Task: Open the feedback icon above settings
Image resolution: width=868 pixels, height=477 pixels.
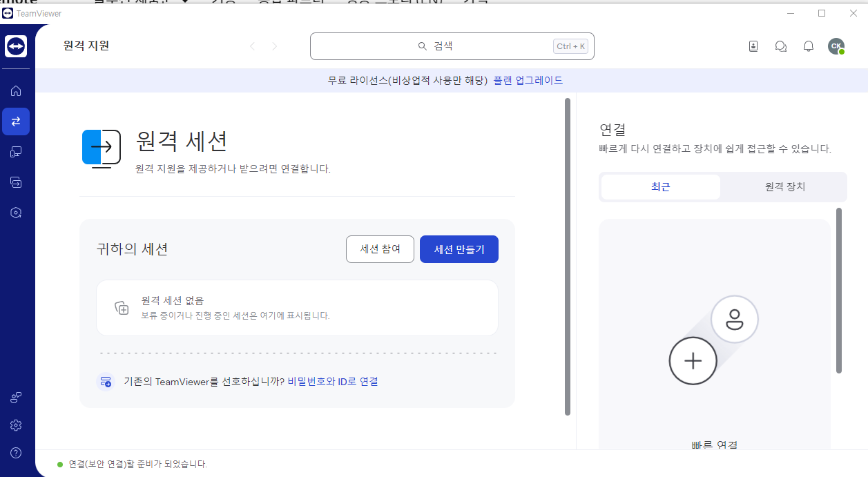Action: tap(15, 397)
